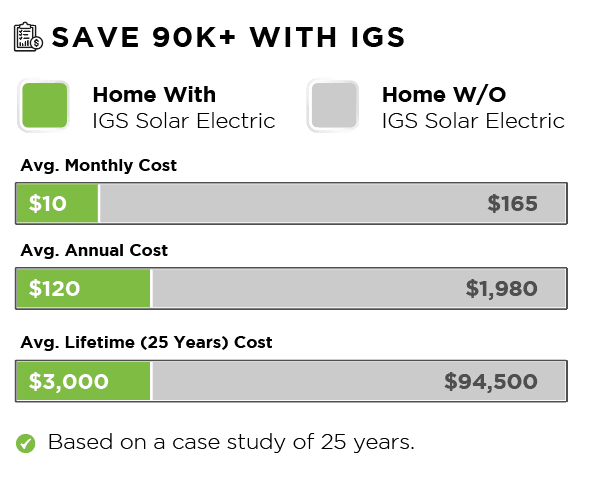Click the 'Home W/O' legend label
Screen dimensions: 601x481
point(444,95)
